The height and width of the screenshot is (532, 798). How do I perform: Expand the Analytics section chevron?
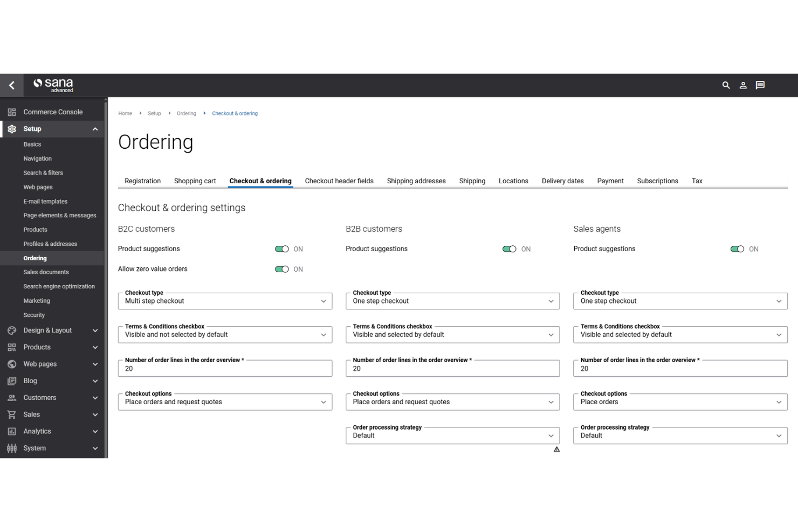click(95, 431)
